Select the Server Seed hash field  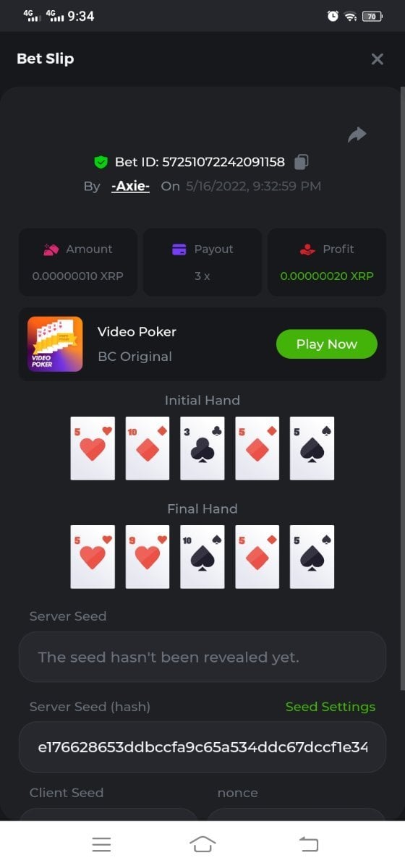pyautogui.click(x=202, y=746)
